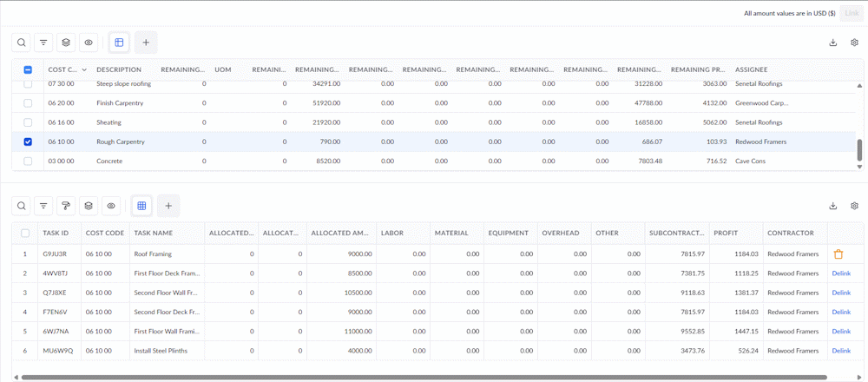Delete the Roof Framing task using the trash icon
Screen dimensions: 868x382
click(x=838, y=254)
